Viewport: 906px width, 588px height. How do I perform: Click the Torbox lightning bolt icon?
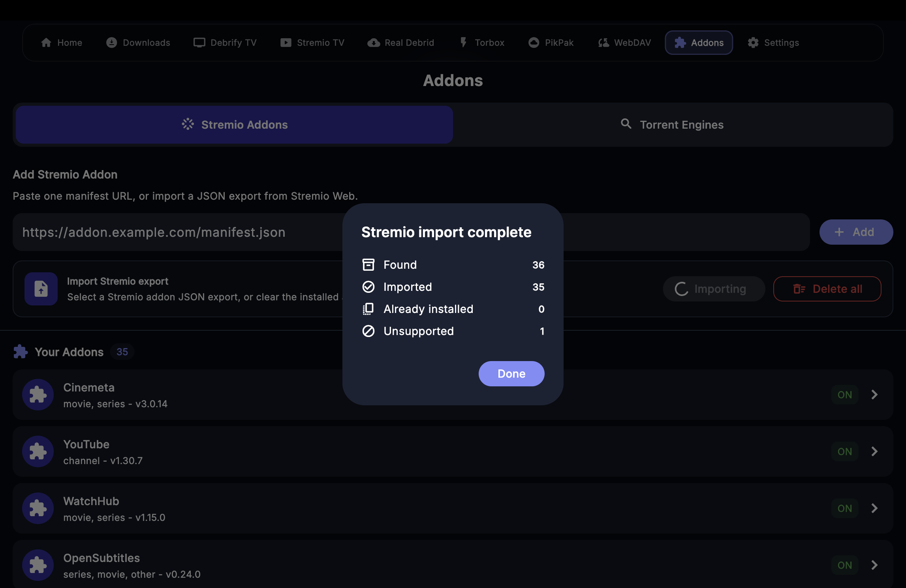tap(464, 43)
